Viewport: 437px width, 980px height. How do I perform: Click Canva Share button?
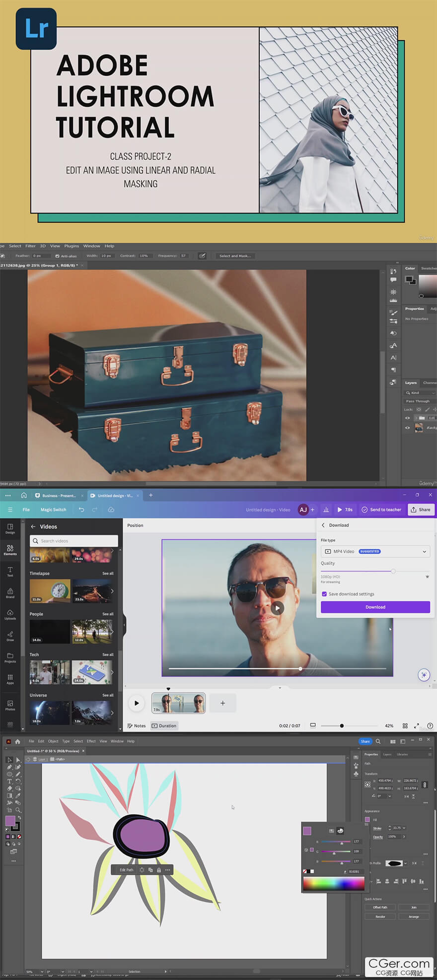point(421,510)
